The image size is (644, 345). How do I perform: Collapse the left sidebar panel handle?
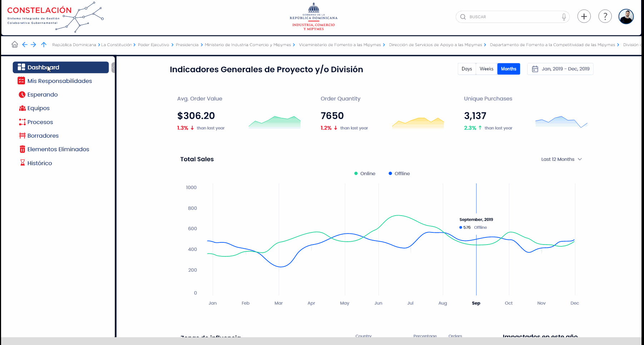(x=113, y=68)
